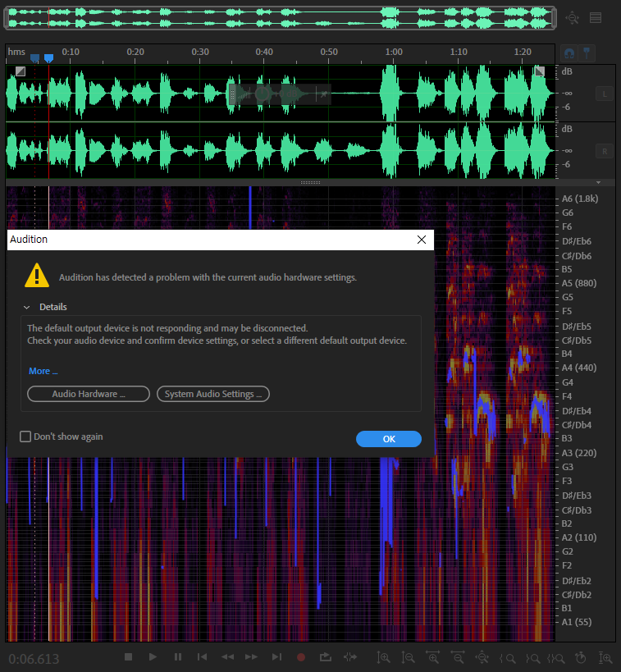Screen dimensions: 621x672
Task: Click Zoom Out Time icon
Action: (x=457, y=657)
